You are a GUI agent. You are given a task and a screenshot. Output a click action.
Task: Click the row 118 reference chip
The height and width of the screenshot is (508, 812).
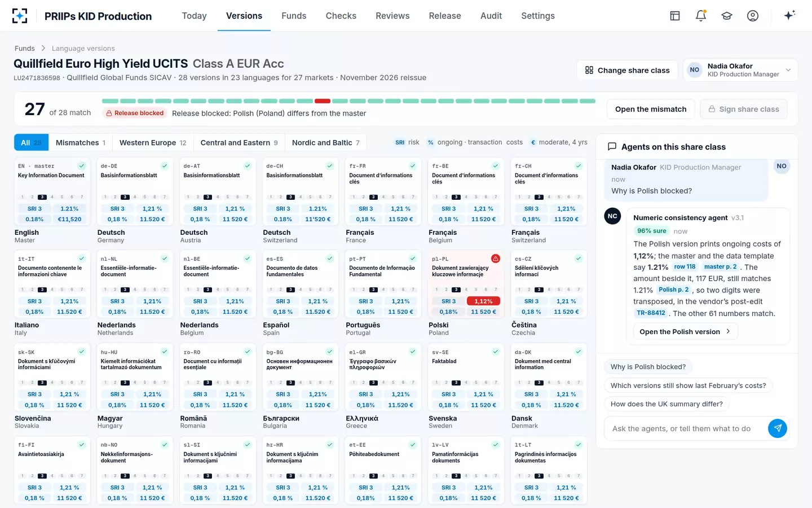(685, 267)
